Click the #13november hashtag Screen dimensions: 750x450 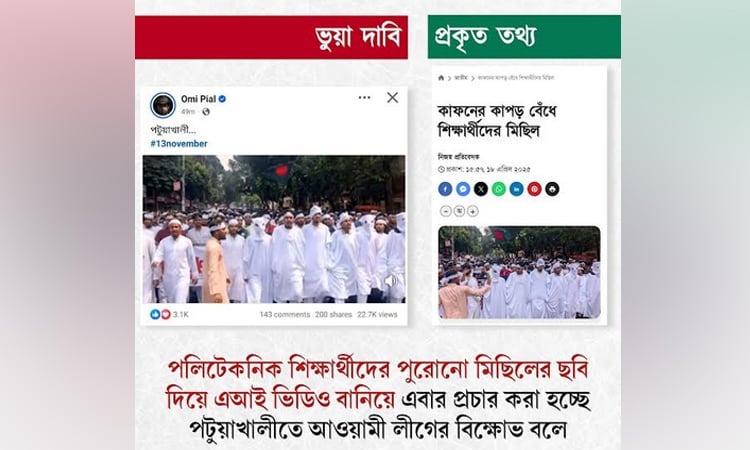[x=179, y=143]
